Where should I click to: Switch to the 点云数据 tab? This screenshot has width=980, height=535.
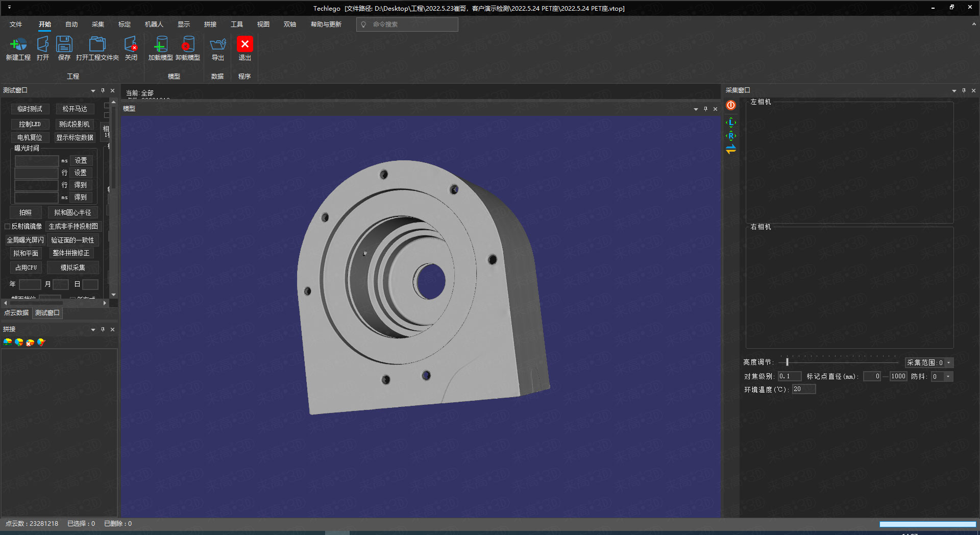click(x=16, y=313)
